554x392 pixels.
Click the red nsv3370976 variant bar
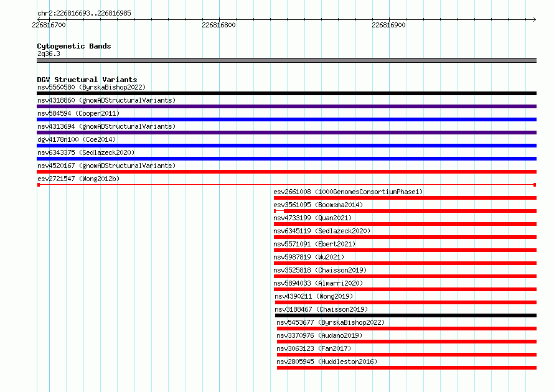pyautogui.click(x=406, y=342)
